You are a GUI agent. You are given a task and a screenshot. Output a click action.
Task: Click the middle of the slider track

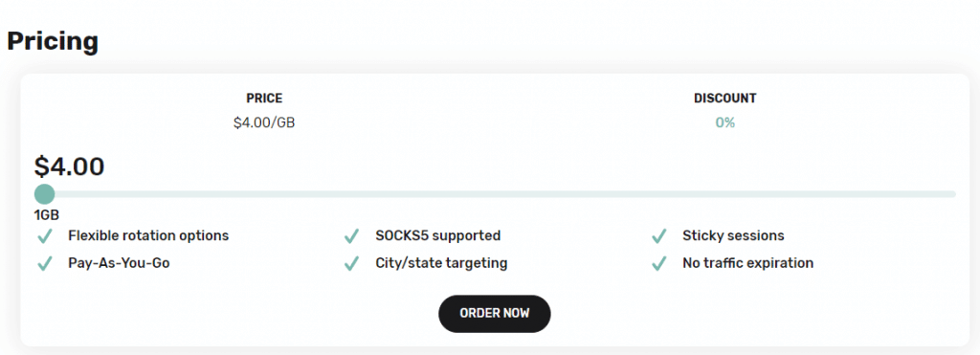click(495, 193)
